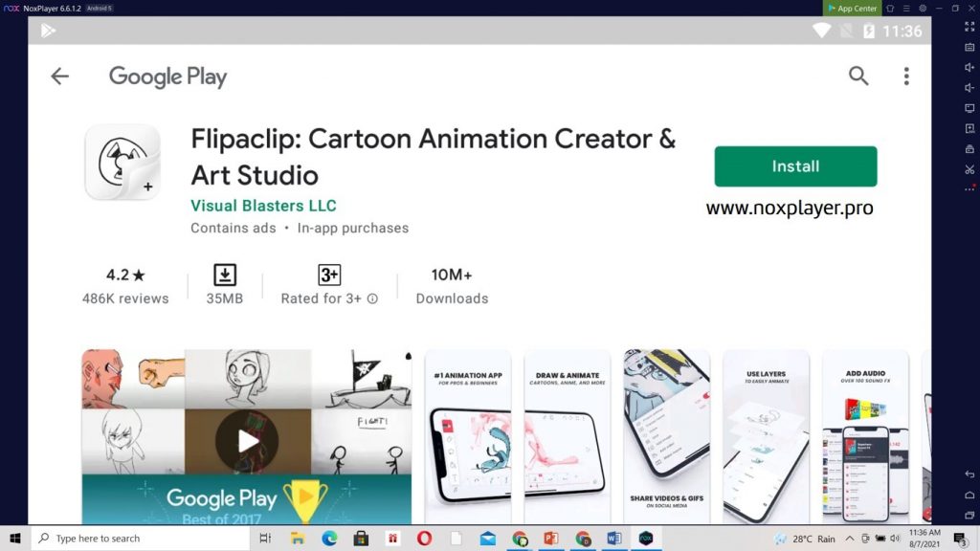Open the Nox theme shirt icon

click(x=890, y=8)
